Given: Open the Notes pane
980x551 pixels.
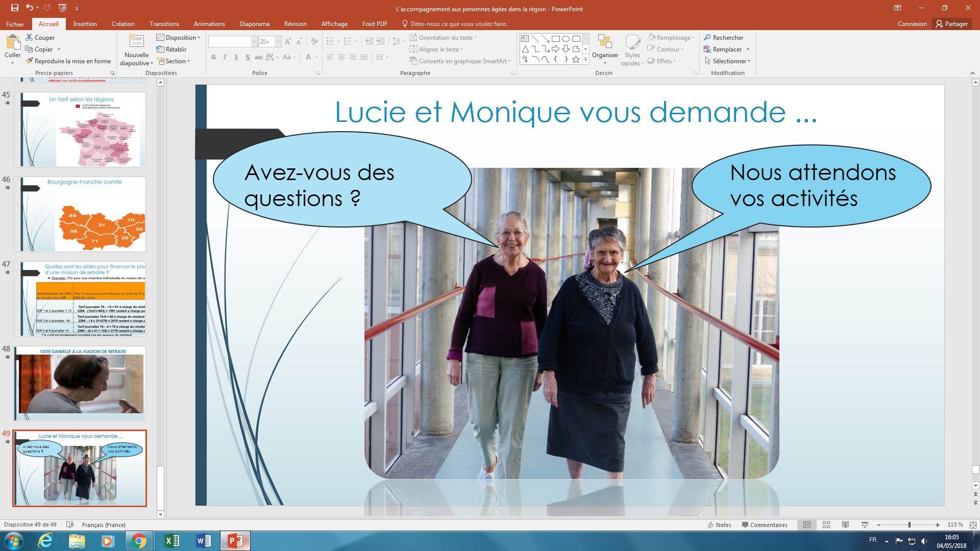Looking at the screenshot, I should point(719,525).
